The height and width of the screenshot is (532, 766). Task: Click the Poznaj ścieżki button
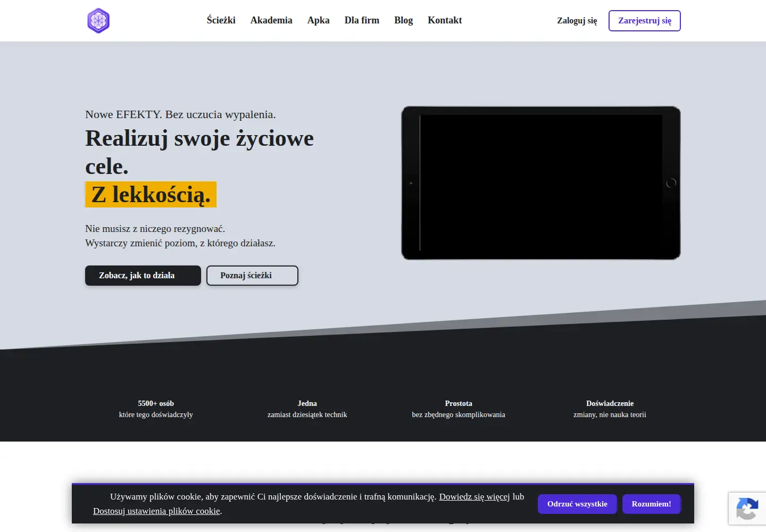[x=252, y=276]
